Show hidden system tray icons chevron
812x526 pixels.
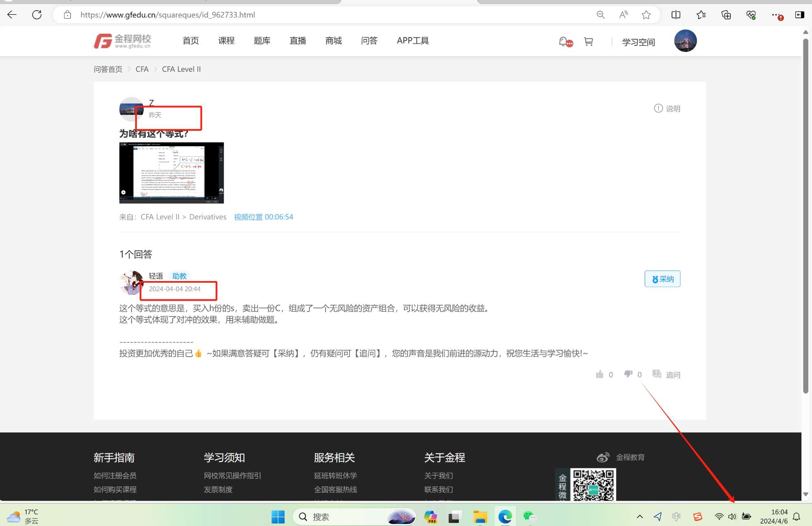pos(640,517)
